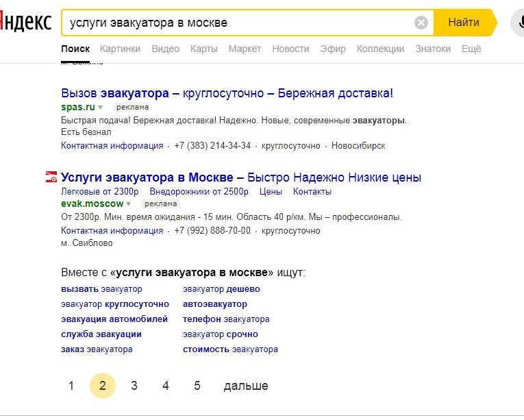Select related search эвакуатор круглосуточно
Viewport: 524px width, 420px height.
tap(115, 304)
